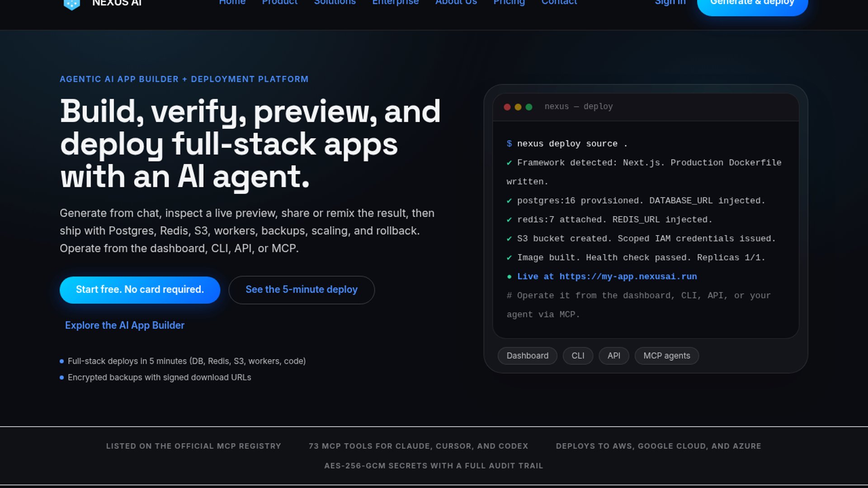The image size is (868, 488).
Task: Select the Dashboard pill
Action: tap(527, 356)
